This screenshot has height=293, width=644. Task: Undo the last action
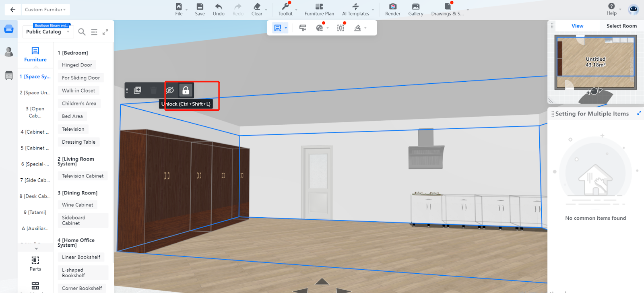click(219, 10)
